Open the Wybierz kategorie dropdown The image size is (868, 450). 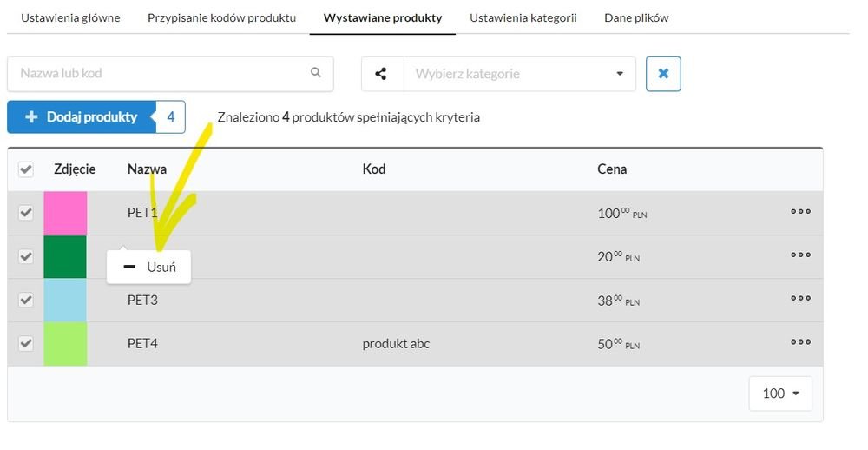pos(520,74)
